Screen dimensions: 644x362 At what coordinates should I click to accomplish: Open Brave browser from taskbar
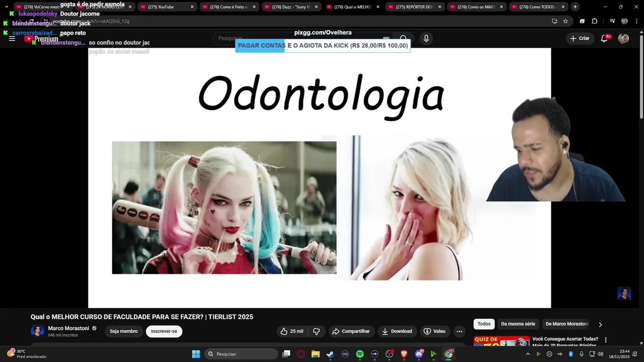[404, 354]
